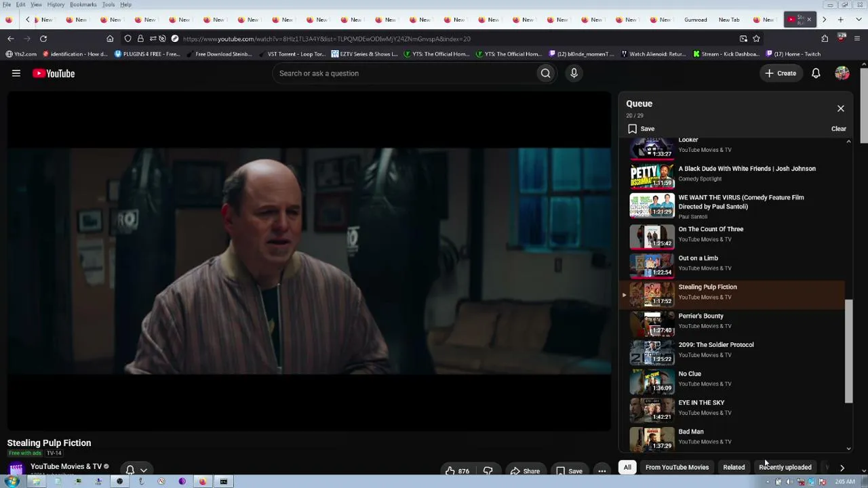Go to the YouTube home logo
This screenshot has width=868, height=488.
point(54,73)
